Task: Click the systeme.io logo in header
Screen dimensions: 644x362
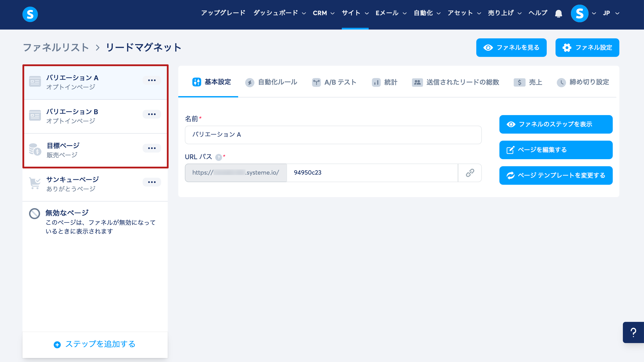Action: (x=30, y=14)
